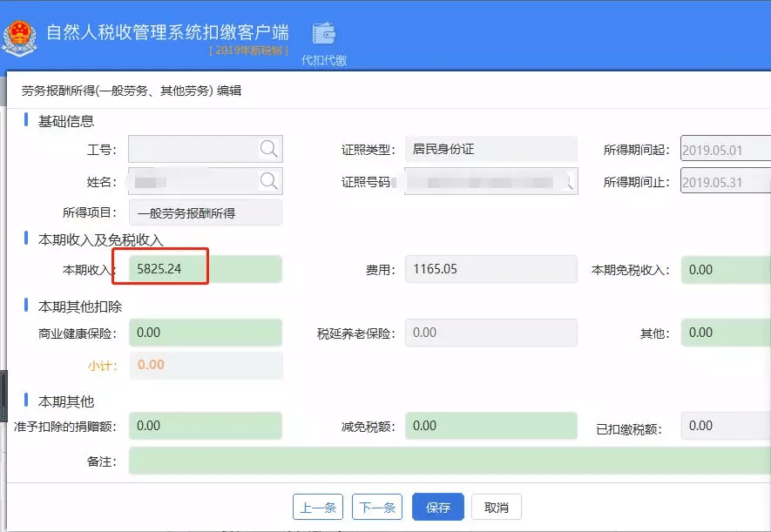The image size is (771, 532).
Task: Click the 本期收入 input field
Action: pos(206,270)
